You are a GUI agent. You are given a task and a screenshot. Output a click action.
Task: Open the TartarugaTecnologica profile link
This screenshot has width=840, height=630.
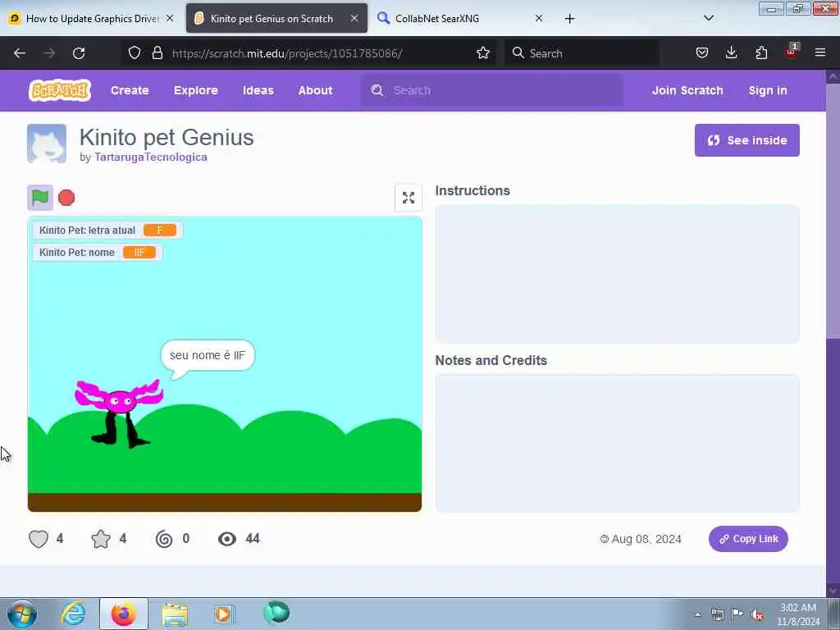click(x=151, y=157)
